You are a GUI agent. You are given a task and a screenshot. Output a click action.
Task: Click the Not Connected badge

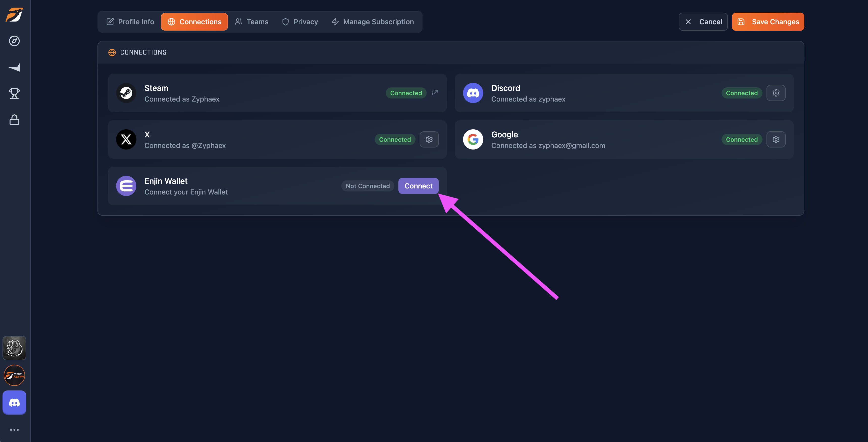(x=368, y=186)
